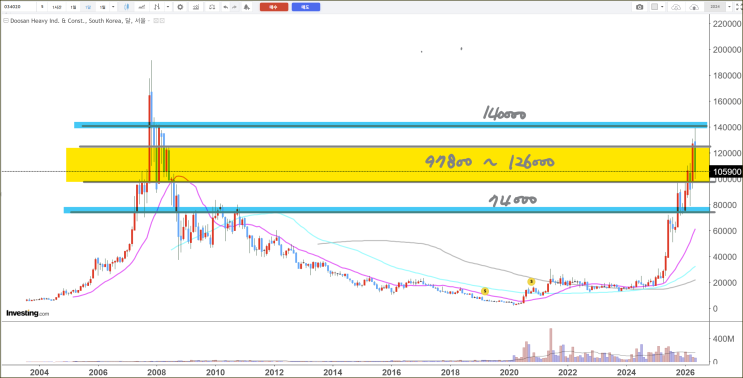Click the blue sell button
Viewport: 743px width, 378px height.
[306, 7]
